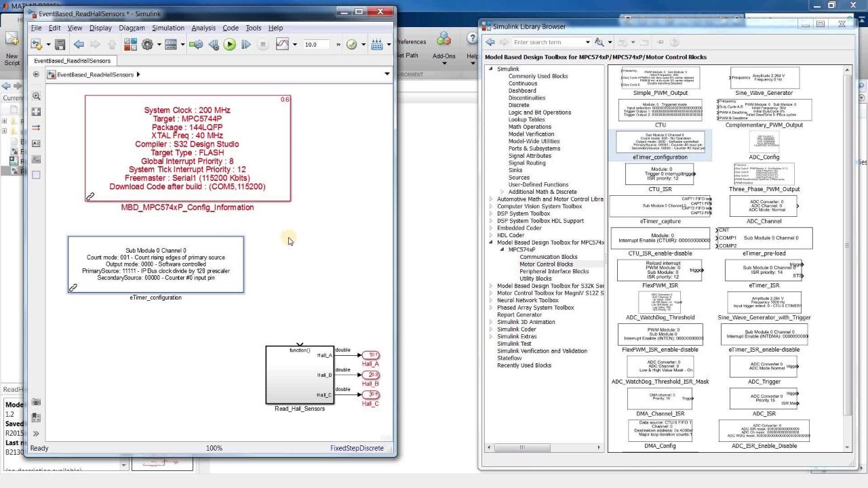Open the search term dropdown arrow
This screenshot has width=868, height=488.
(x=587, y=42)
